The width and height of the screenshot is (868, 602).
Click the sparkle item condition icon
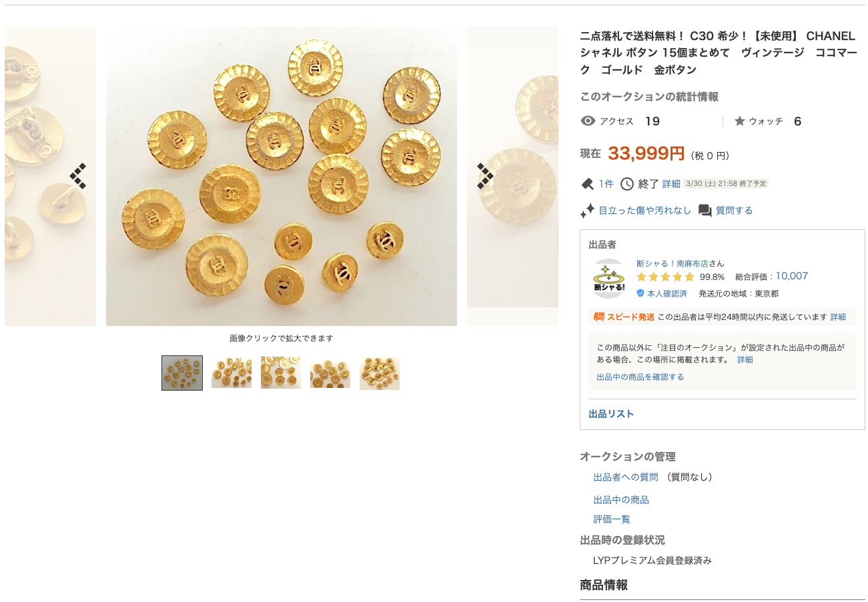[587, 211]
